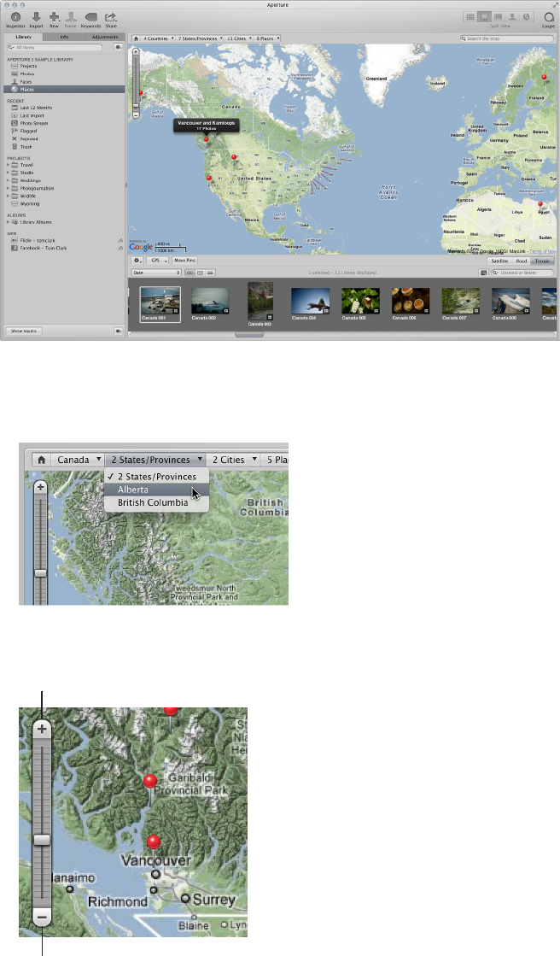Switch to Viewer-only layout
This screenshot has height=956, width=560.
click(498, 17)
